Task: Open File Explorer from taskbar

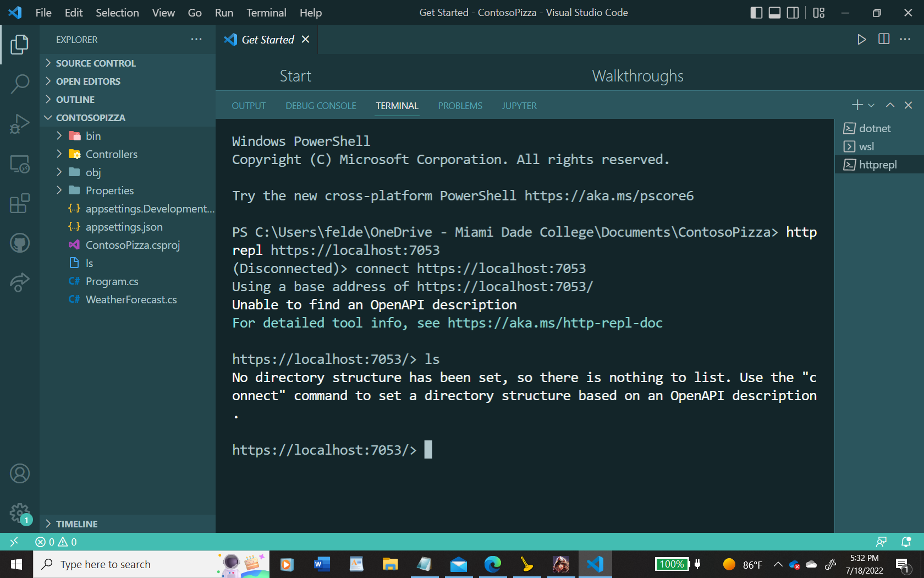Action: tap(391, 564)
